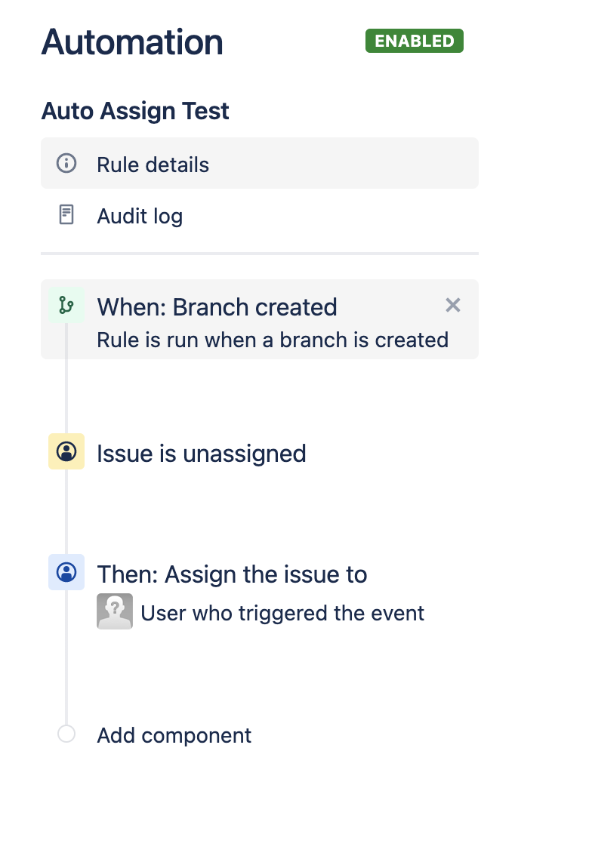Open the Issue is unassigned condition
The height and width of the screenshot is (868, 592).
(x=202, y=454)
